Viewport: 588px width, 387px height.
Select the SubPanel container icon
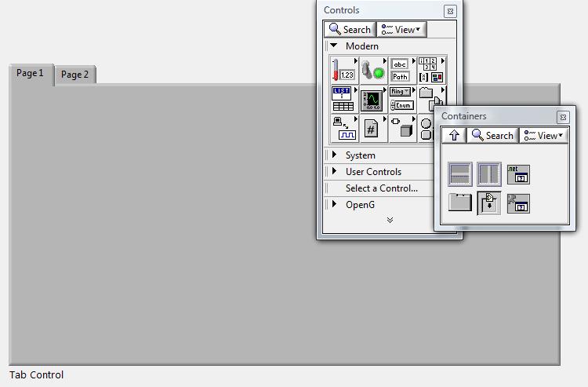pyautogui.click(x=489, y=203)
